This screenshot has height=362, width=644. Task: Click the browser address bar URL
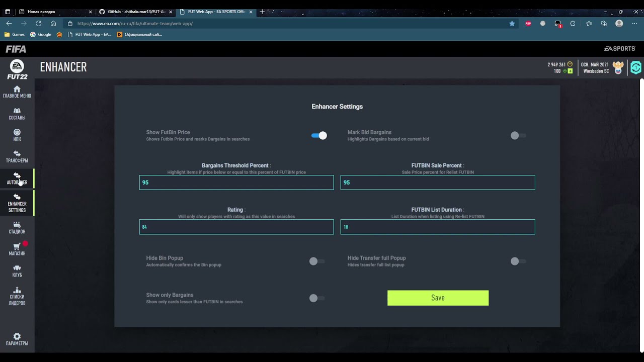[135, 24]
